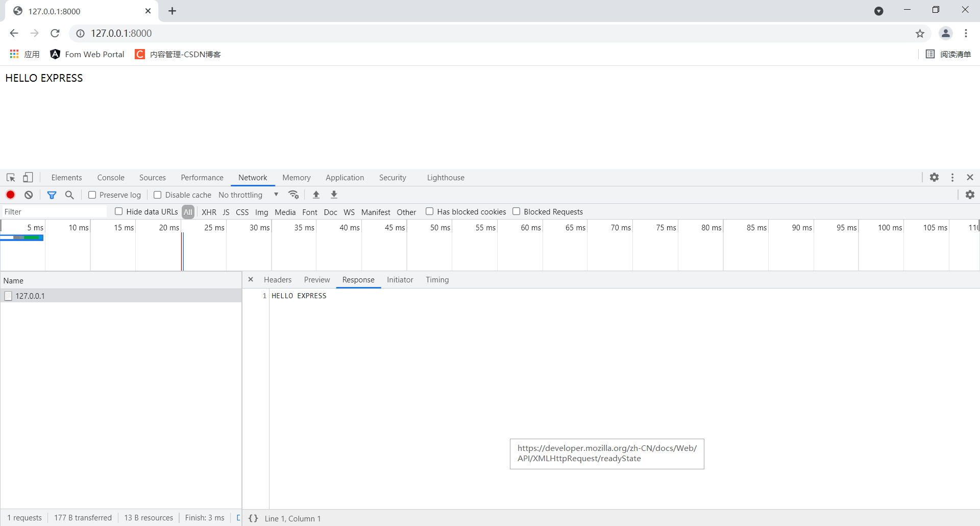Export HAR file download arrow

pyautogui.click(x=334, y=195)
